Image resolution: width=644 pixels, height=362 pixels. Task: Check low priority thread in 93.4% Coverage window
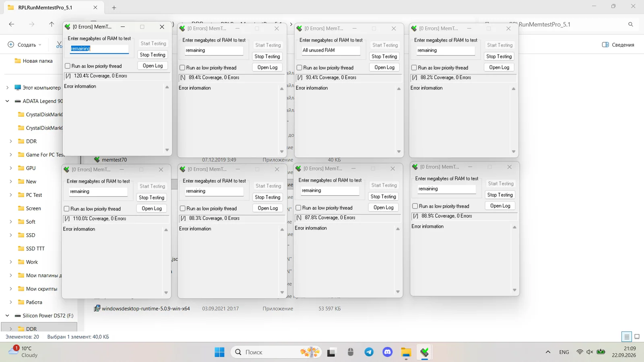(299, 68)
